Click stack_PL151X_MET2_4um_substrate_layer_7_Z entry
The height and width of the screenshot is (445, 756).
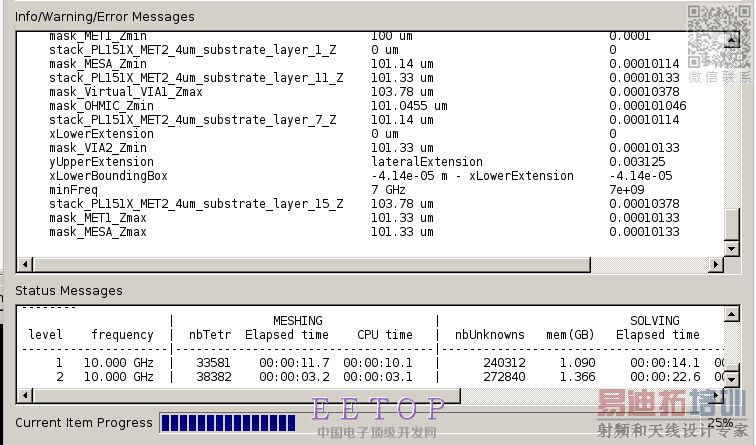point(192,120)
